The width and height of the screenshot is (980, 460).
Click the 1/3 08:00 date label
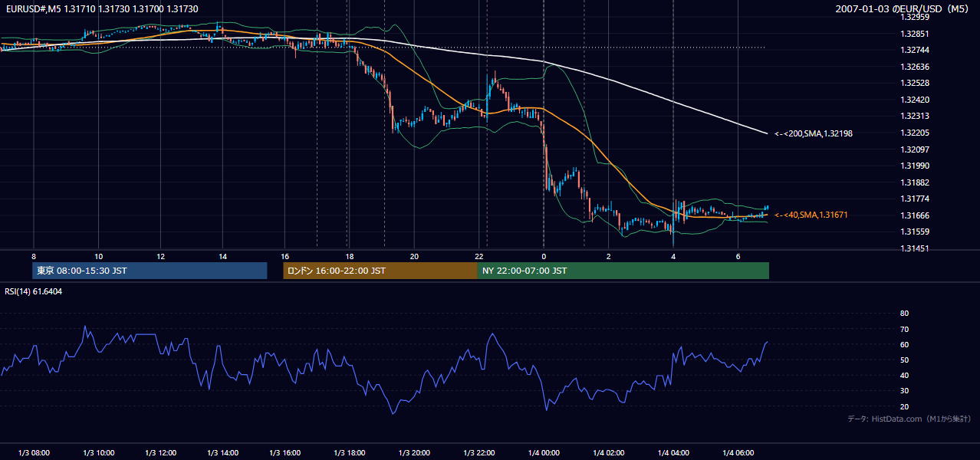[34, 453]
